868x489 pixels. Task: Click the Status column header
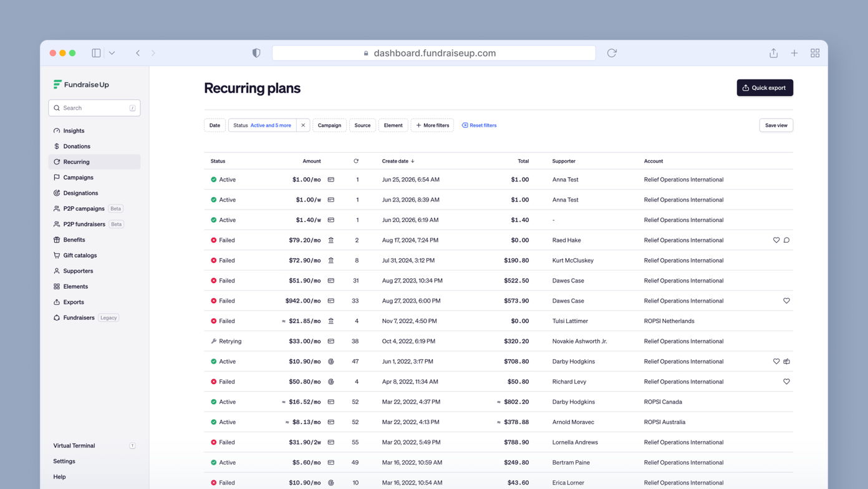(x=218, y=161)
